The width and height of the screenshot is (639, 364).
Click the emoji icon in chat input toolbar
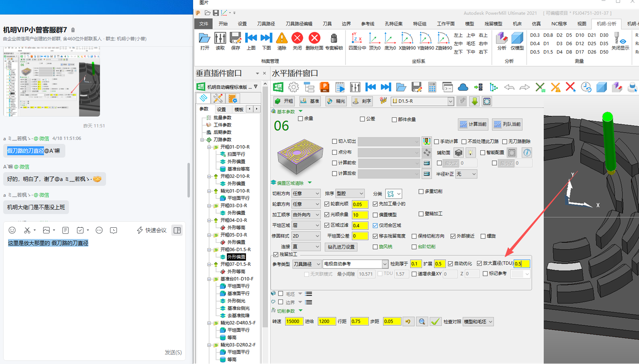click(x=12, y=230)
